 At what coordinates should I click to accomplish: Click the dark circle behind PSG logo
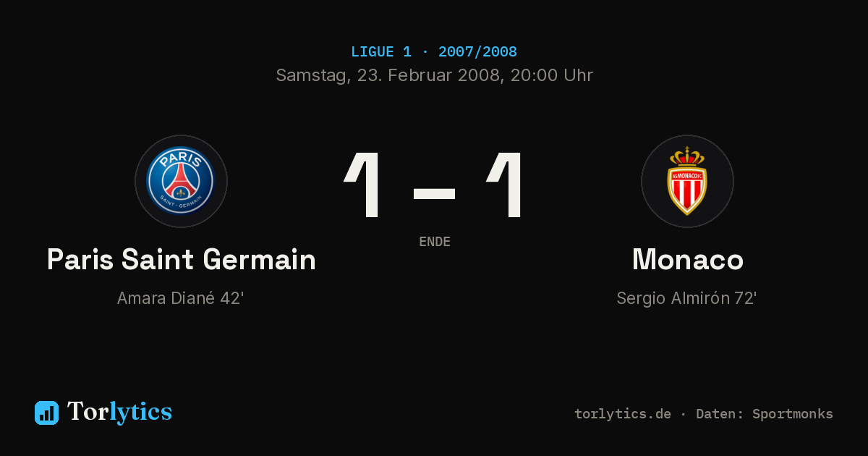click(181, 181)
